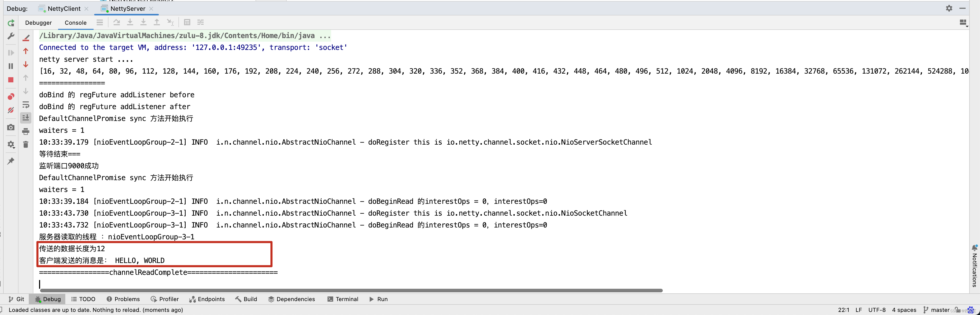Toggle Soft-Wrap in console
980x315 pixels.
click(x=25, y=105)
